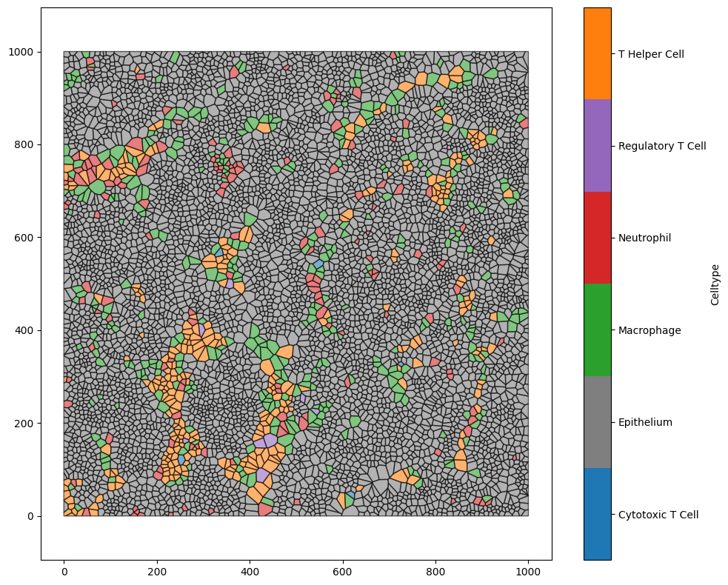Select the "Cytotoxic T Cell" legend label

[658, 515]
